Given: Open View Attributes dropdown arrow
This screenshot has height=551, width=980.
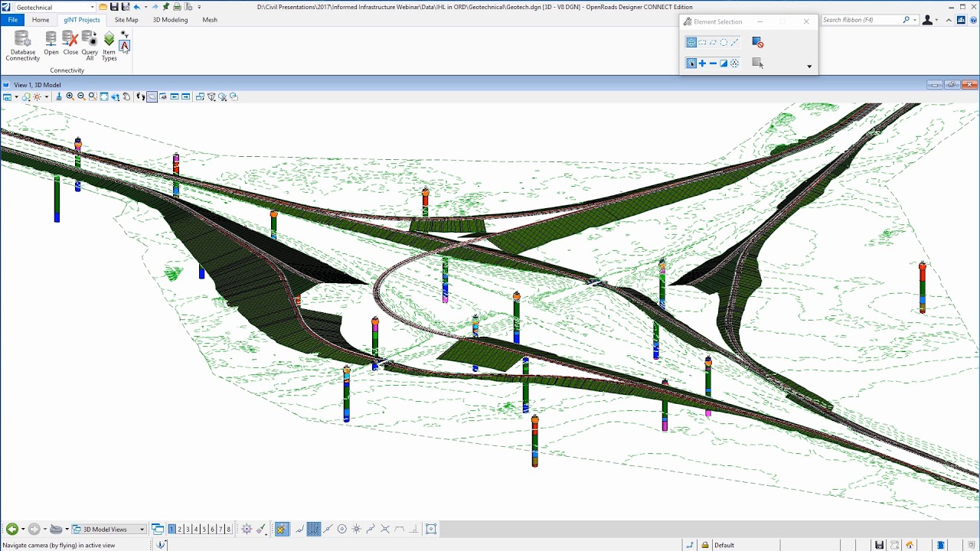Looking at the screenshot, I should (x=16, y=97).
